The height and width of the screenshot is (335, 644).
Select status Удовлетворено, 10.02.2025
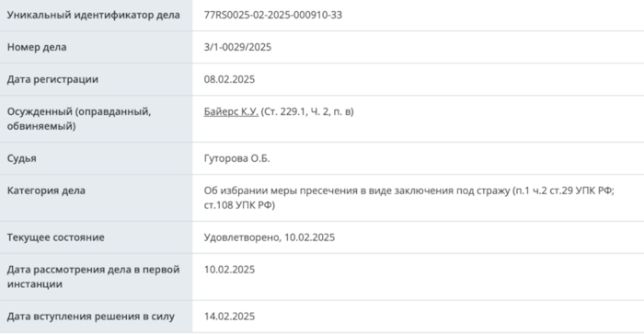(269, 237)
